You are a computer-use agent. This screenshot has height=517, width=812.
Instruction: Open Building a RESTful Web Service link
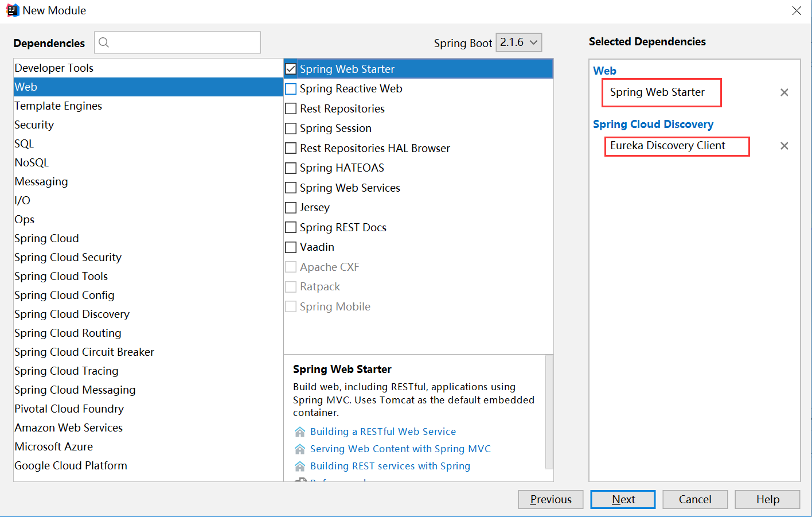383,432
